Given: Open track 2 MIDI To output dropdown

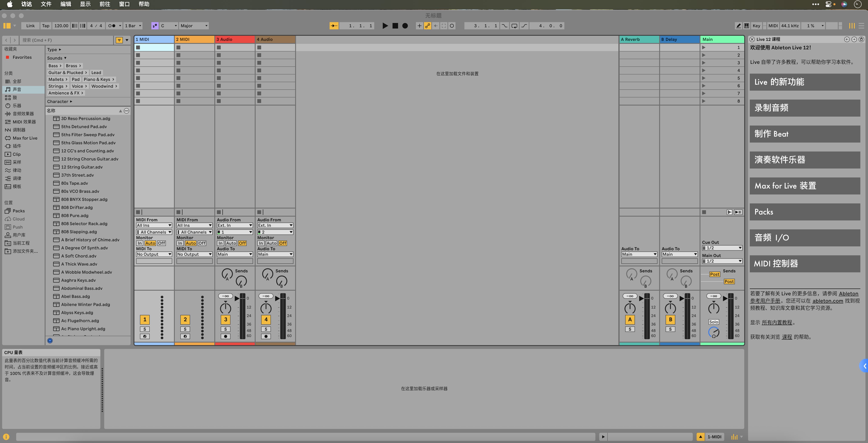Looking at the screenshot, I should (194, 254).
